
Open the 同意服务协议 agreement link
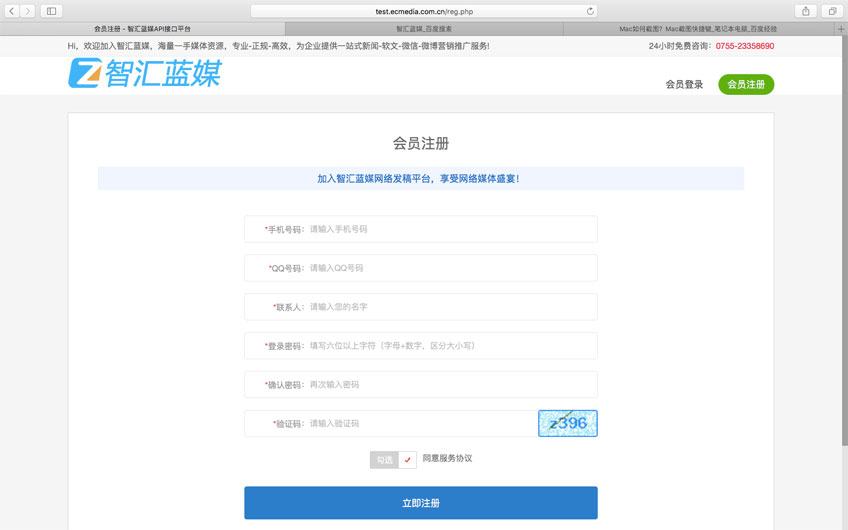tap(447, 459)
